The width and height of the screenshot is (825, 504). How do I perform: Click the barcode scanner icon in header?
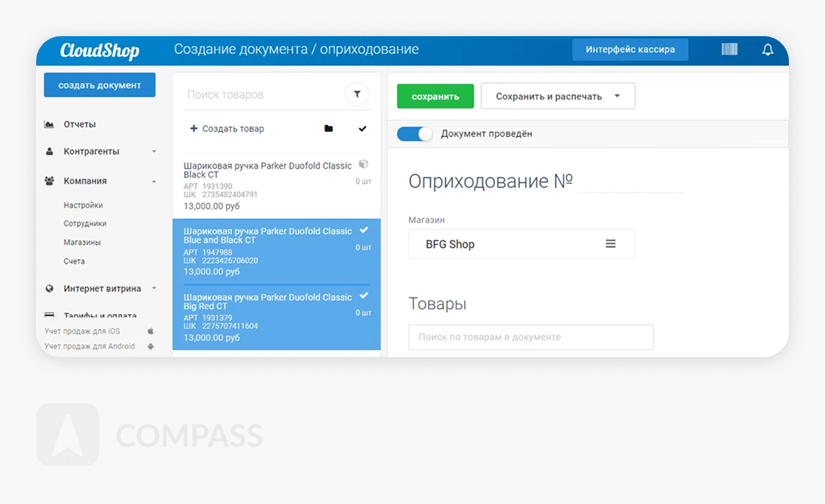pos(729,50)
